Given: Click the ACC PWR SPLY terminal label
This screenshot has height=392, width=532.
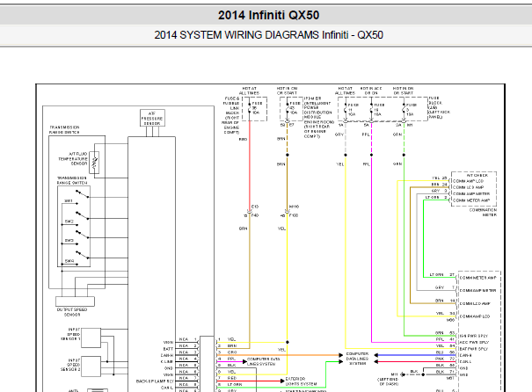Looking at the screenshot, I should coord(474,342).
